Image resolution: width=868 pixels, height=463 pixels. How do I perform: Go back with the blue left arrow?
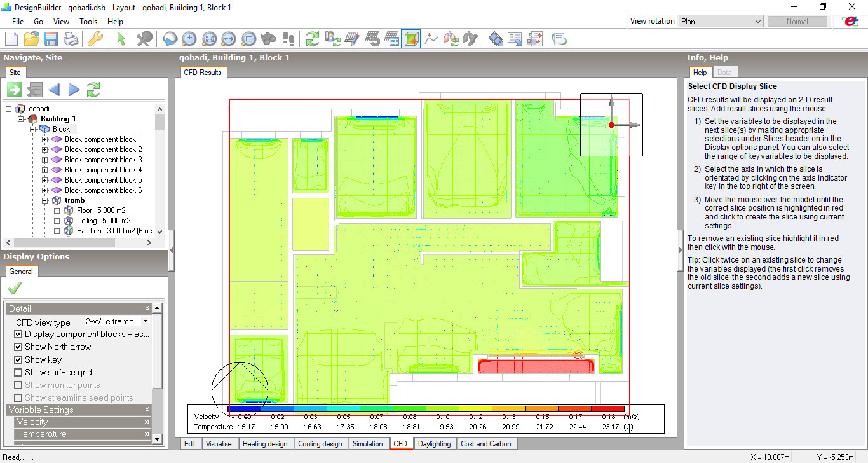[54, 90]
